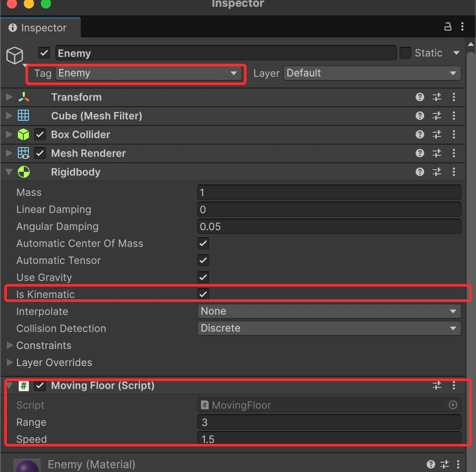The height and width of the screenshot is (472, 476).
Task: Open Mesh Filter preset settings icon
Action: (436, 116)
